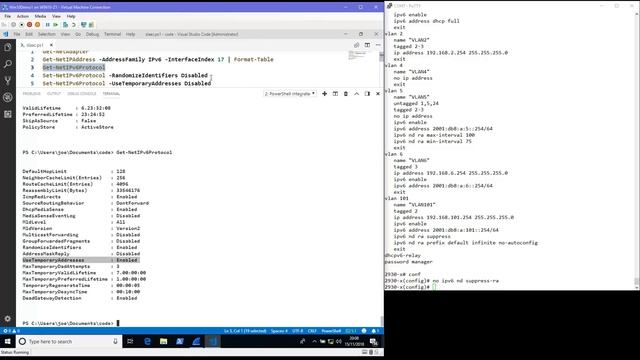
Task: Open the VS Code Edit menu
Action: [29, 34]
